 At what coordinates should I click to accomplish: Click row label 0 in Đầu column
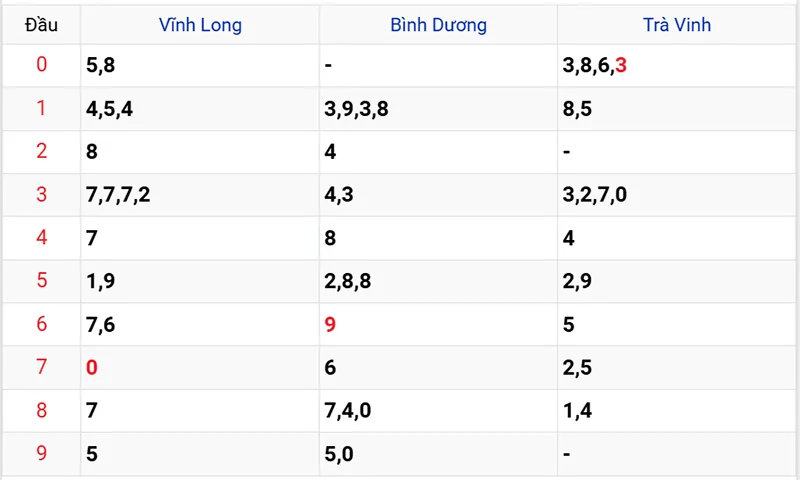(x=41, y=66)
